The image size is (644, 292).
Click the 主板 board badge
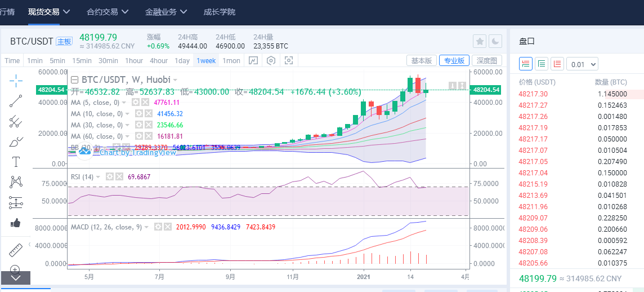(x=65, y=42)
